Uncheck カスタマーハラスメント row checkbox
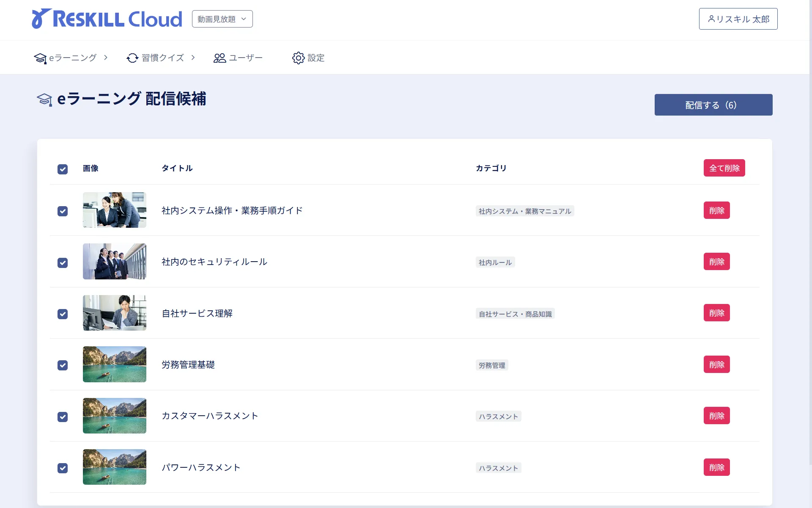This screenshot has width=812, height=508. [x=63, y=417]
